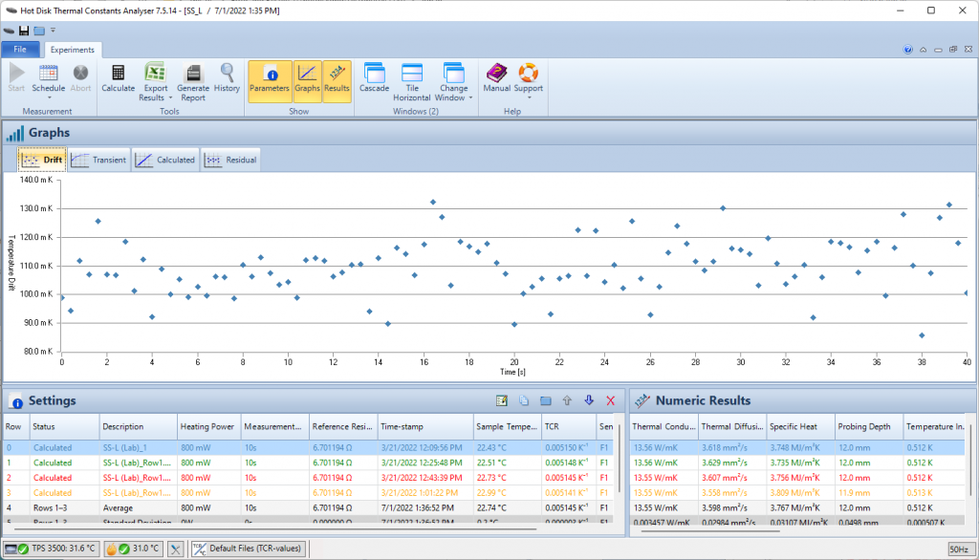Click Export Results Excel icon
The image size is (979, 560).
155,74
